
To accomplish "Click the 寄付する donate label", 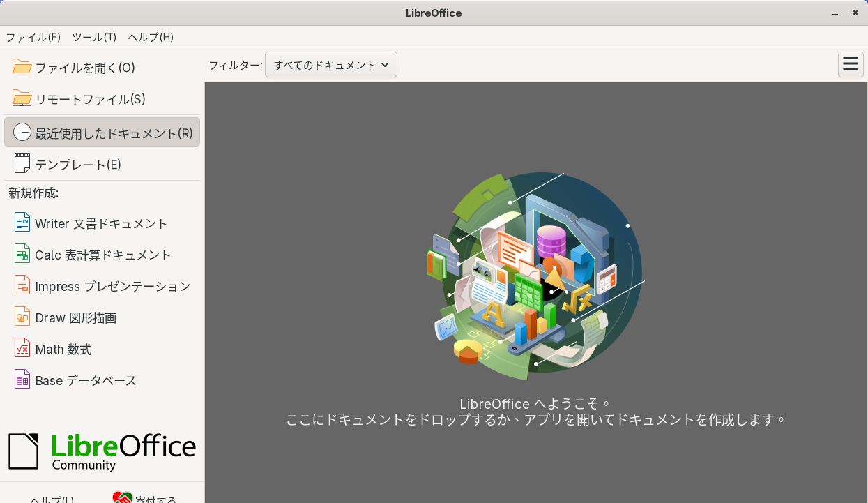I will [156, 499].
